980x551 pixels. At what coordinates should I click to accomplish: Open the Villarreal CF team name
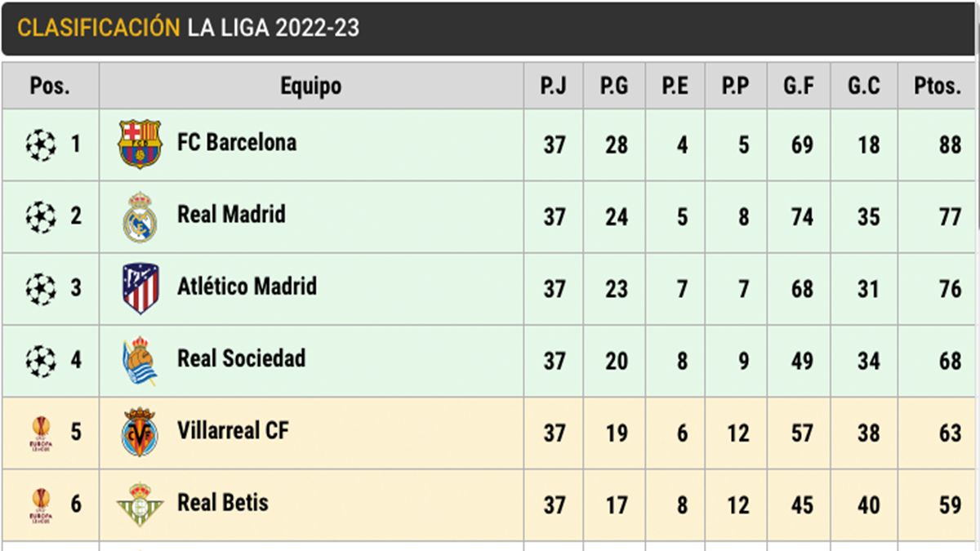(233, 430)
